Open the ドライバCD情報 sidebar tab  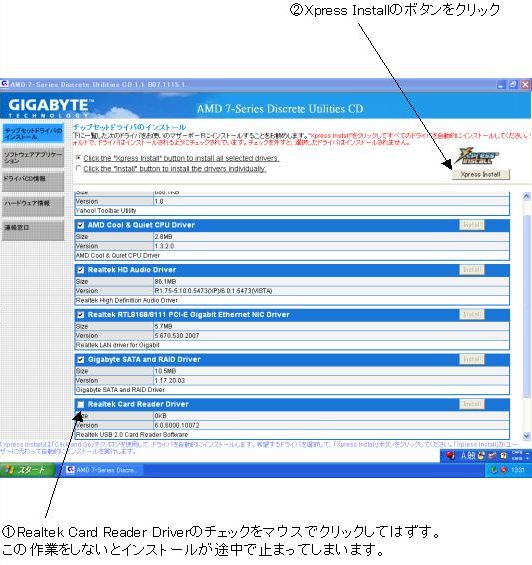[33, 182]
